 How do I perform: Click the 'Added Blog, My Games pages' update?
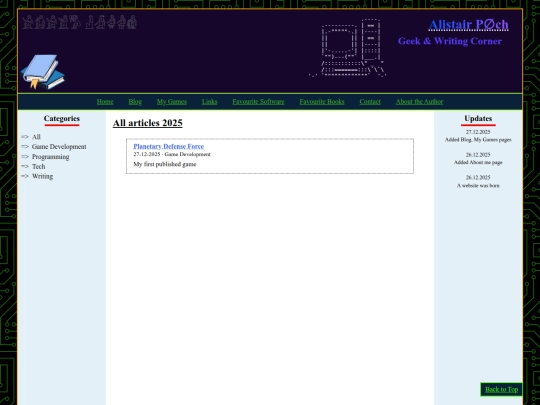coord(478,140)
